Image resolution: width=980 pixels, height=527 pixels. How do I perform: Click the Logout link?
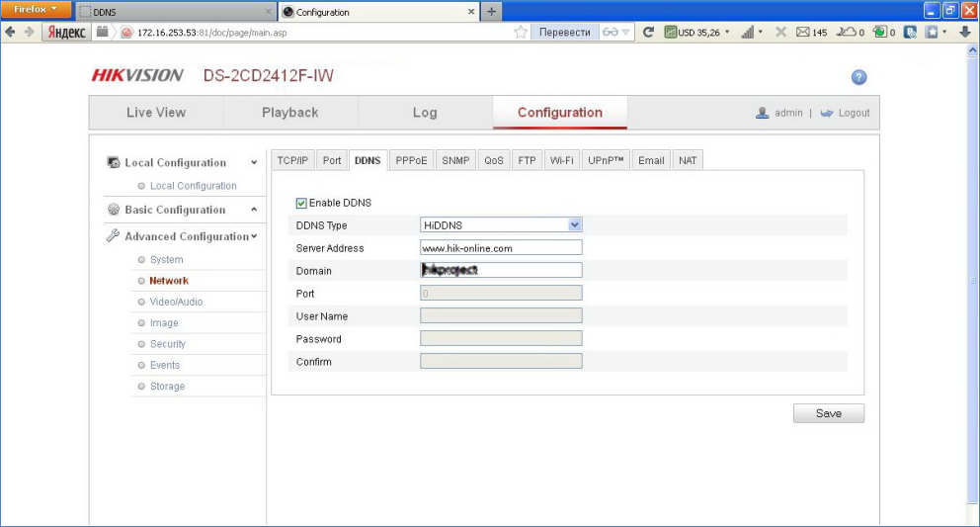click(854, 113)
